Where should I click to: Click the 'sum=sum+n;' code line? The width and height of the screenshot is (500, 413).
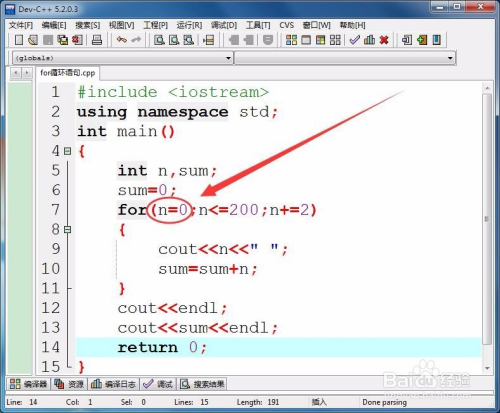pyautogui.click(x=208, y=269)
